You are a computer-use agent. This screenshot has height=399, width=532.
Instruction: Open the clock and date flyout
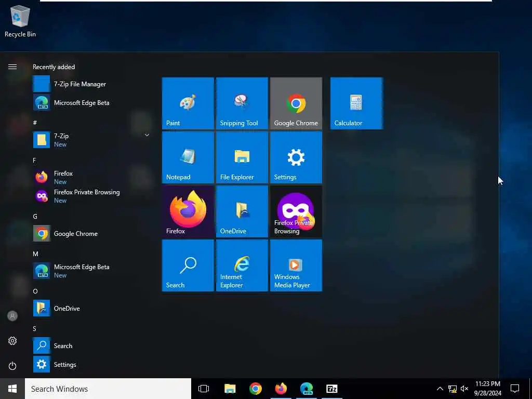coord(487,389)
